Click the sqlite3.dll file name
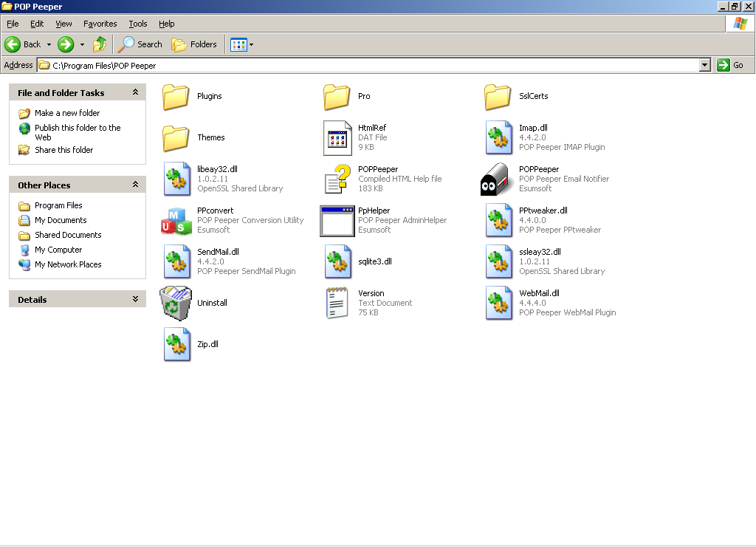The width and height of the screenshot is (756, 548). pos(374,262)
